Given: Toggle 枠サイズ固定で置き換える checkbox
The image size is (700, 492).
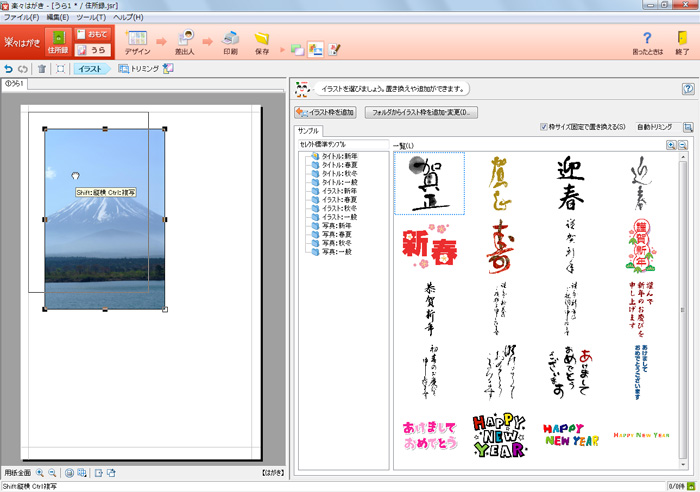Looking at the screenshot, I should pos(543,127).
